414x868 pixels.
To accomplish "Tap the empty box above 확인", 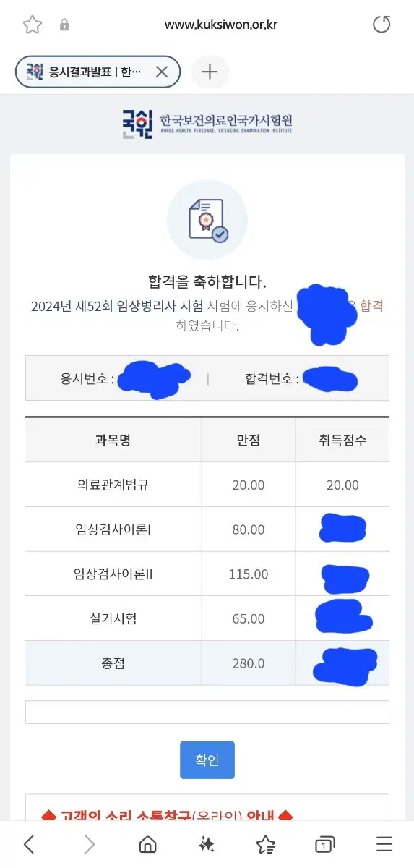I will (207, 712).
